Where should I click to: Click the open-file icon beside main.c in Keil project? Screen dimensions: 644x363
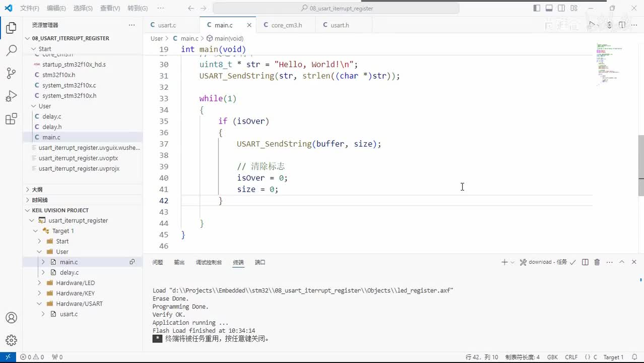pyautogui.click(x=132, y=262)
